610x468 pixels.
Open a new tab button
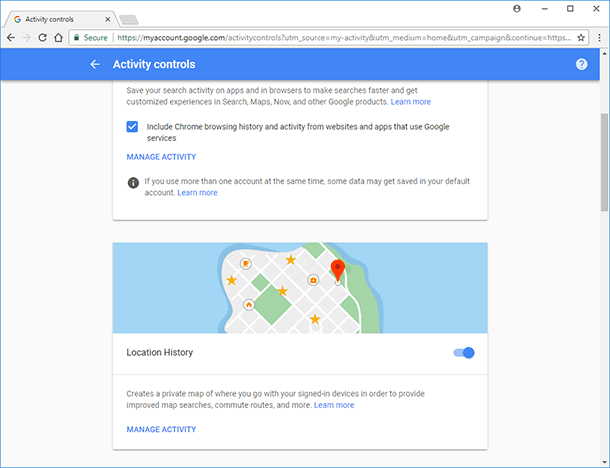click(128, 19)
